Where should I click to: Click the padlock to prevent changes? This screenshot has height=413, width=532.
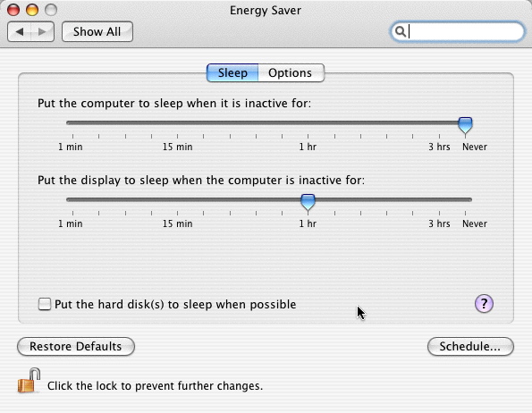pos(30,381)
